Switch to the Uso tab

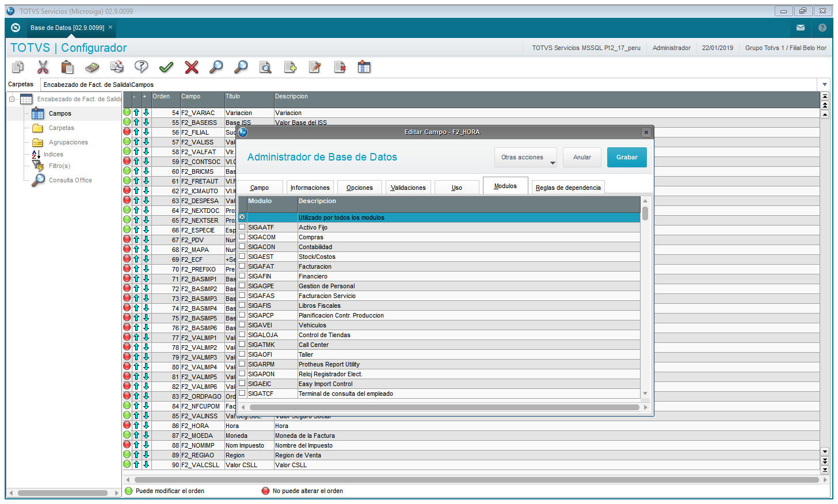pyautogui.click(x=457, y=188)
